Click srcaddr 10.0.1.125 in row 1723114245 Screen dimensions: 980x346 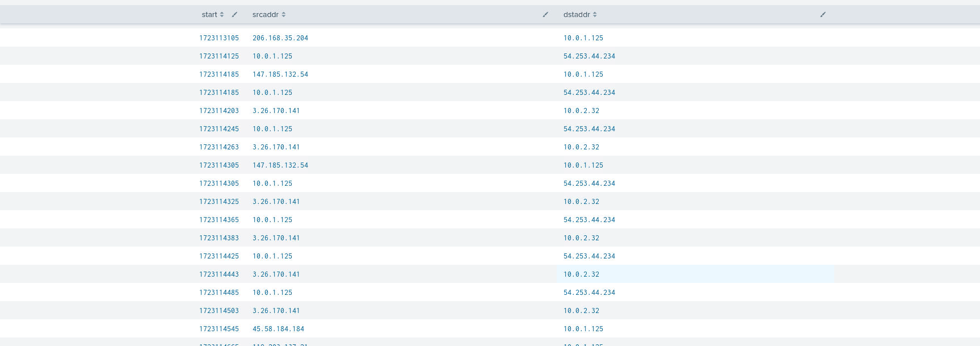(272, 129)
